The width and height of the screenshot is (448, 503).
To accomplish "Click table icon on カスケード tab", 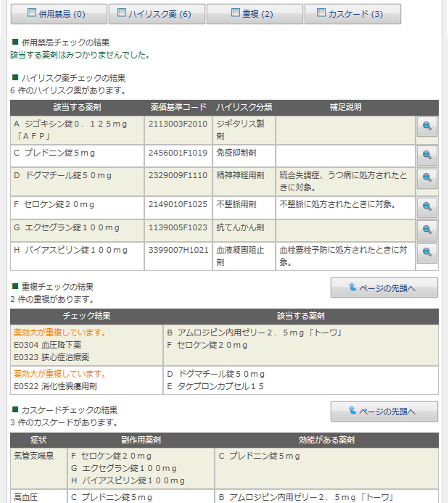I will tap(321, 13).
